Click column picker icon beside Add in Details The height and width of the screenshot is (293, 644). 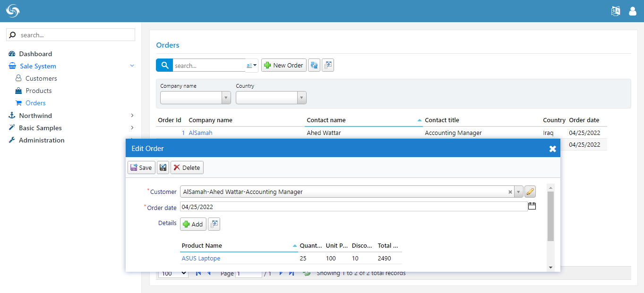coord(214,224)
